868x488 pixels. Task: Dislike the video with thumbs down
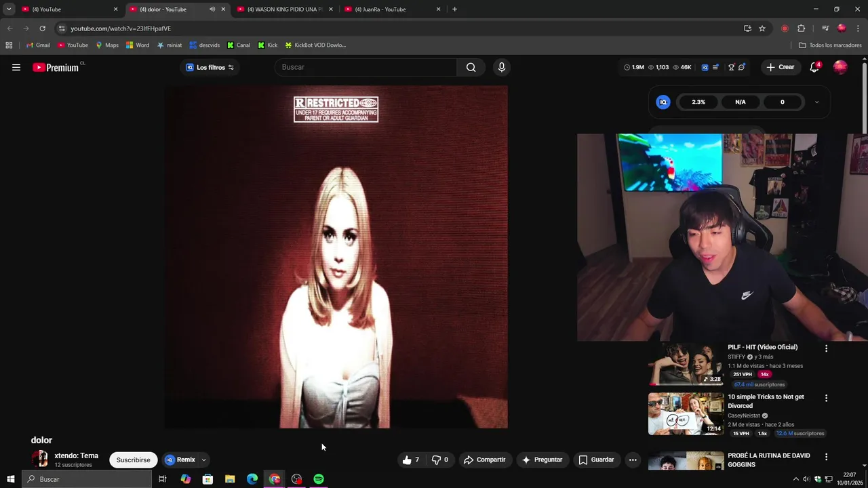click(x=440, y=460)
